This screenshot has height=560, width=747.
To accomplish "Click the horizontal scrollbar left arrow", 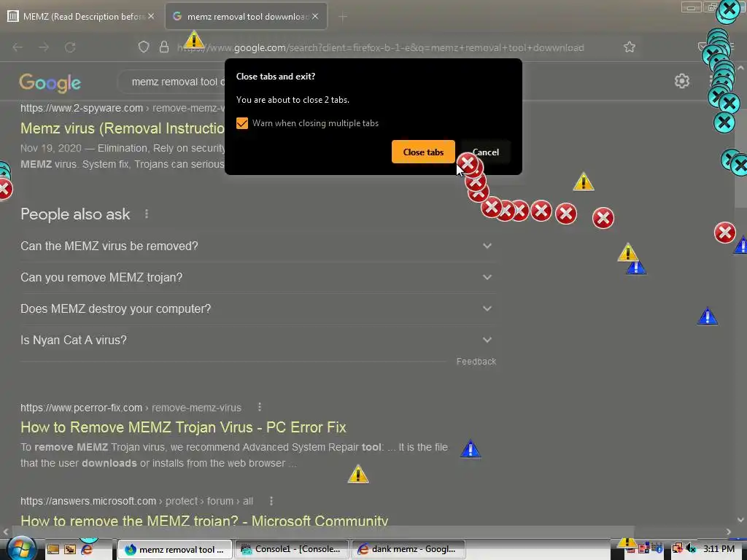I will coord(6,532).
